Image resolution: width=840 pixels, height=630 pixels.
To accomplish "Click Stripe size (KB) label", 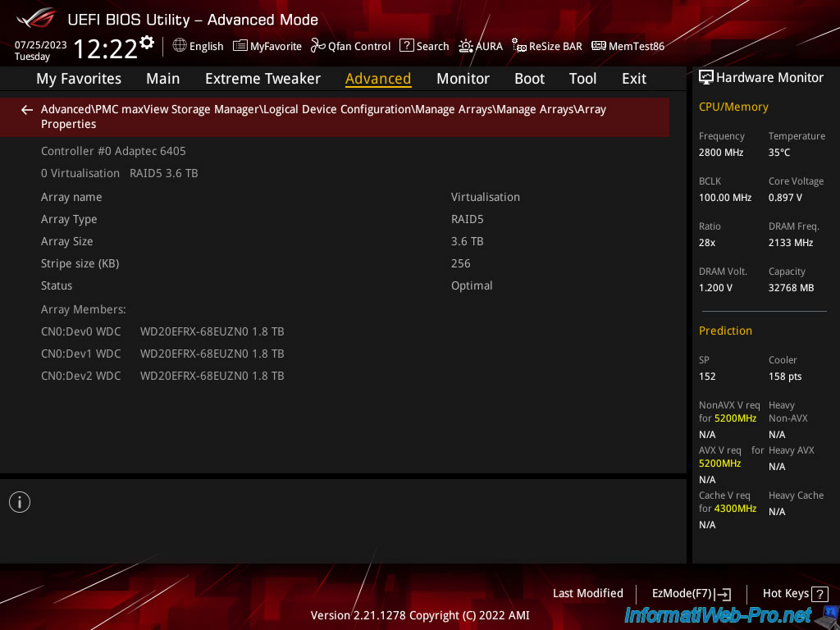I will tap(80, 263).
